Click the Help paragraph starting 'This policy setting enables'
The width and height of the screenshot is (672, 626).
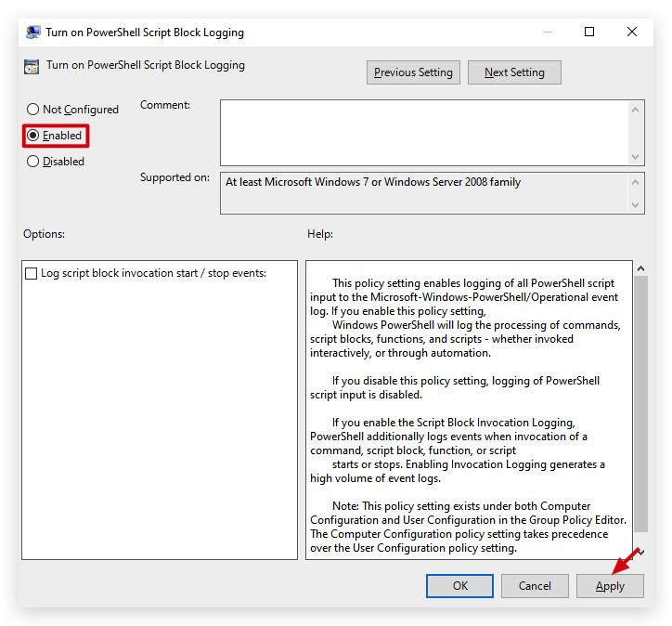465,318
